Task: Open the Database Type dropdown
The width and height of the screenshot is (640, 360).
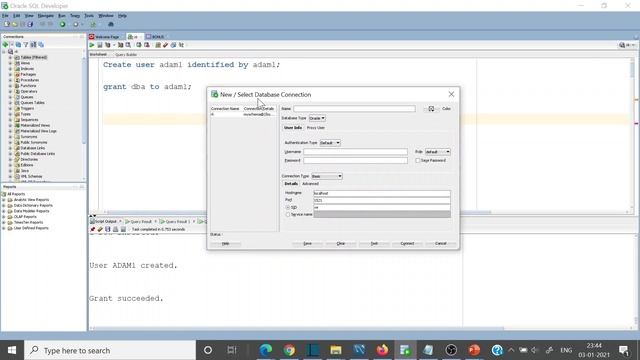Action: pos(317,118)
